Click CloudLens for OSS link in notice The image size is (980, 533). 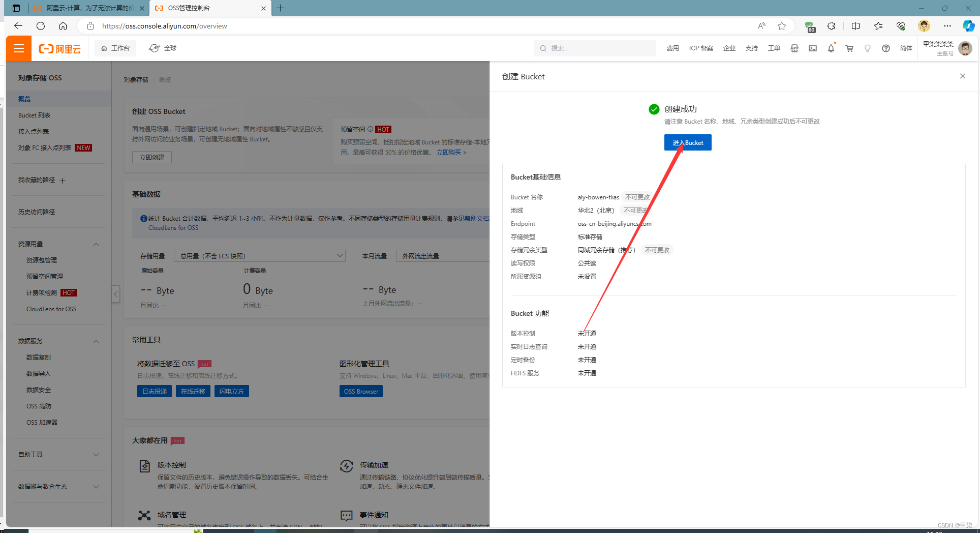click(x=173, y=228)
